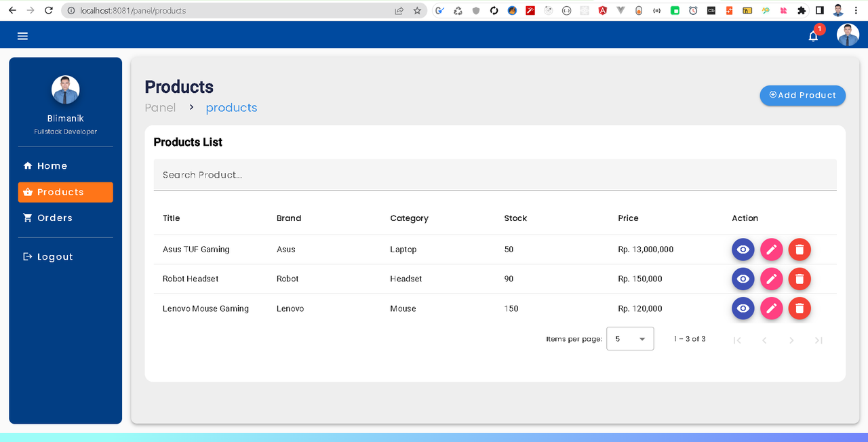Select the Robot Headset title cell

(191, 279)
